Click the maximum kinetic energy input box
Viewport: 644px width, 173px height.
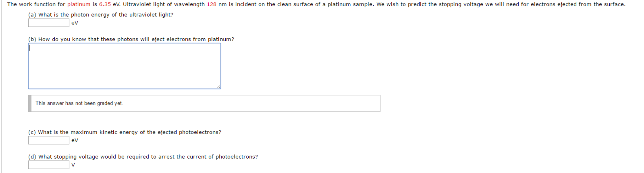pyautogui.click(x=48, y=140)
